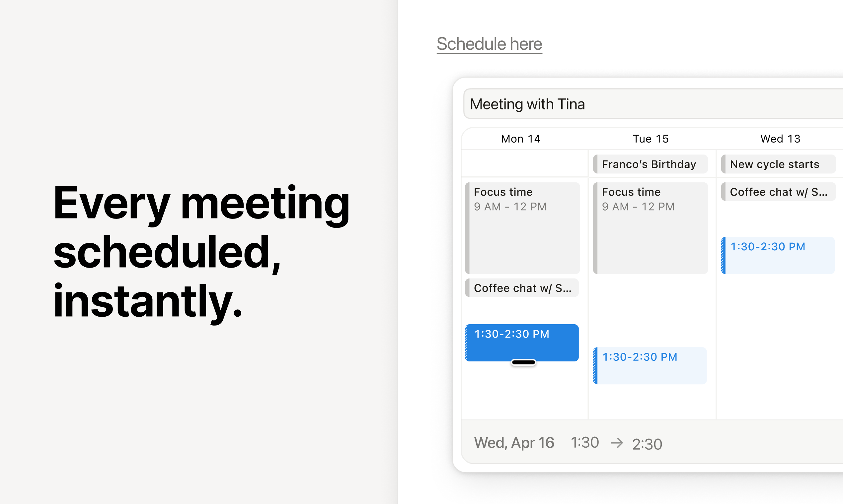Change the 1:30 start time
Viewport: 843px width, 504px height.
point(585,442)
